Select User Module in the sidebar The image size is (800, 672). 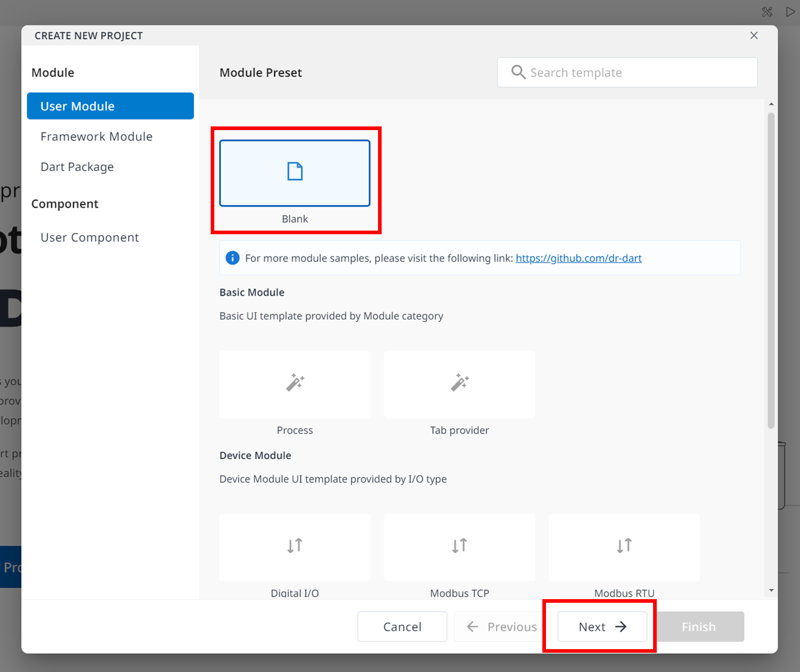110,106
